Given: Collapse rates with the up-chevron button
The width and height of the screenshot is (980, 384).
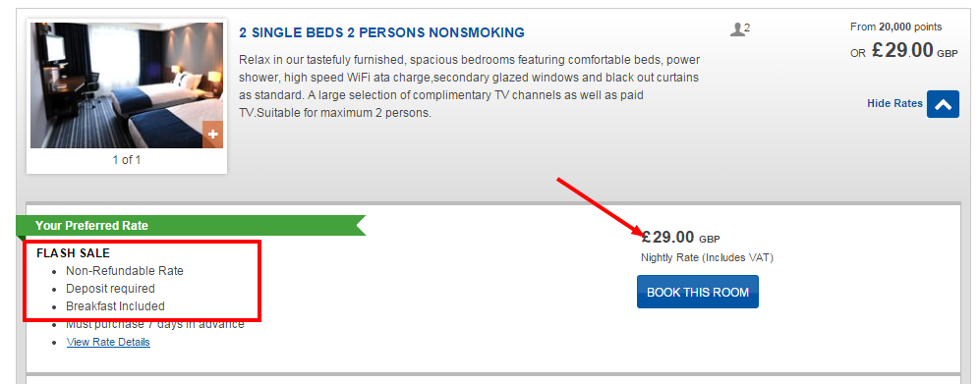Looking at the screenshot, I should pos(943,104).
